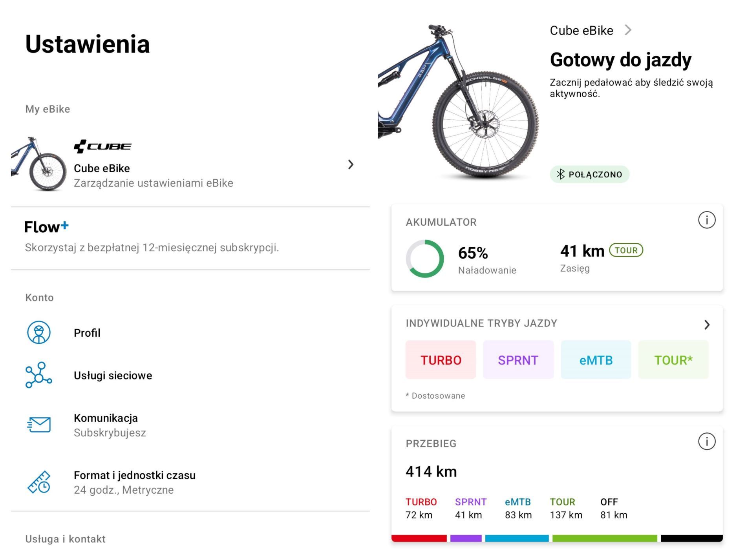Image resolution: width=746 pixels, height=560 pixels.
Task: Open info icon in the Przebieg card
Action: pyautogui.click(x=706, y=441)
